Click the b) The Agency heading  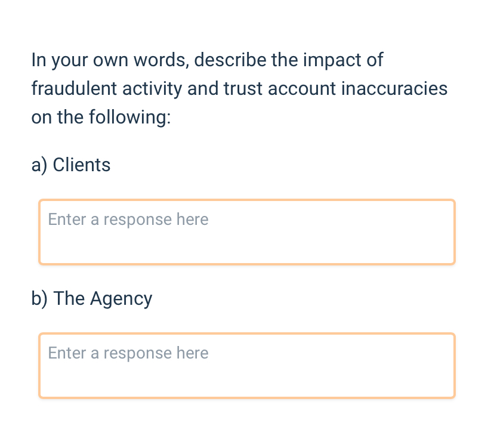point(91,298)
